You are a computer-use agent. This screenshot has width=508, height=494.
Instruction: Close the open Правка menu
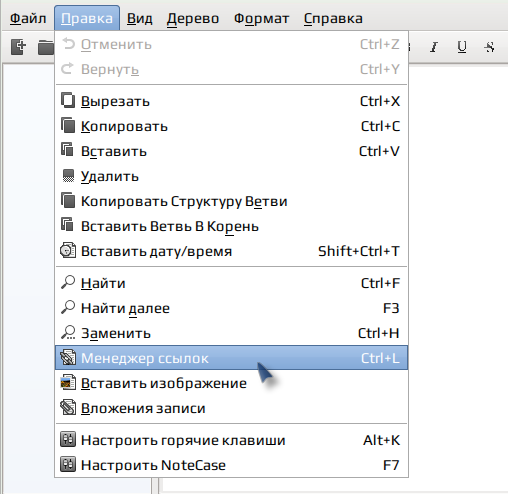click(87, 18)
